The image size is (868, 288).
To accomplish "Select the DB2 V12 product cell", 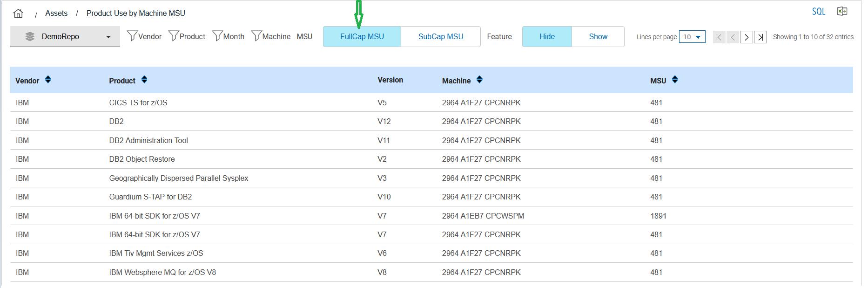I will pos(116,121).
